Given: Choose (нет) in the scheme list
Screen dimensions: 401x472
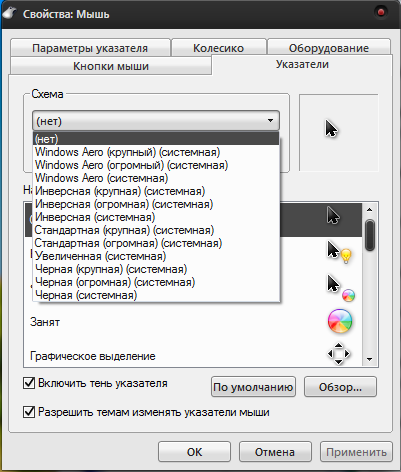Looking at the screenshot, I should [x=156, y=139].
